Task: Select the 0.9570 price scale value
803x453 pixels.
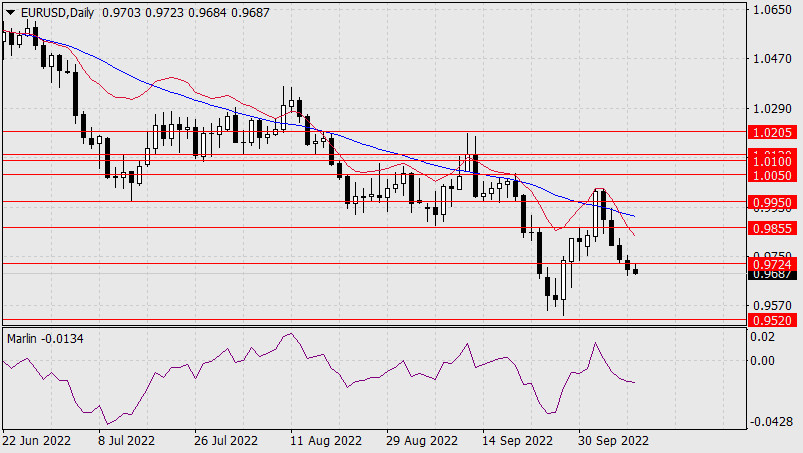Action: 772,306
